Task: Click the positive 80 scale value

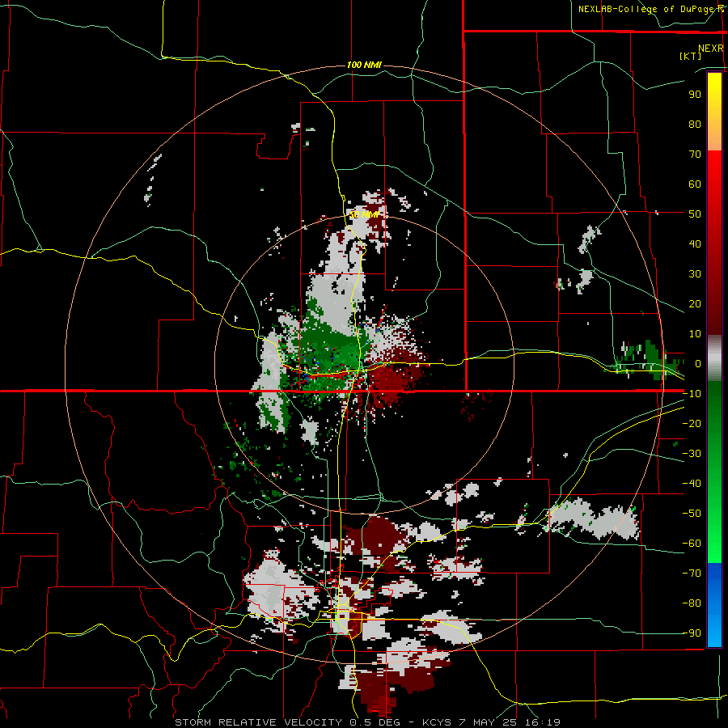Action: (695, 125)
